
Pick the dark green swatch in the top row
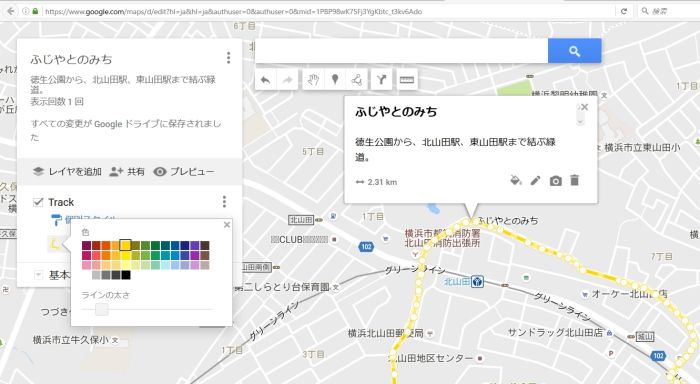pyautogui.click(x=155, y=245)
